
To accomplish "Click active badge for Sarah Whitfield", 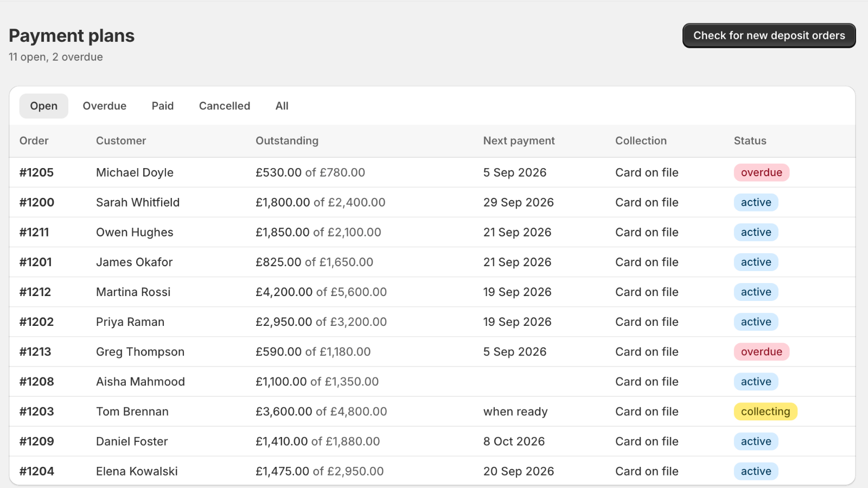I will pos(756,202).
